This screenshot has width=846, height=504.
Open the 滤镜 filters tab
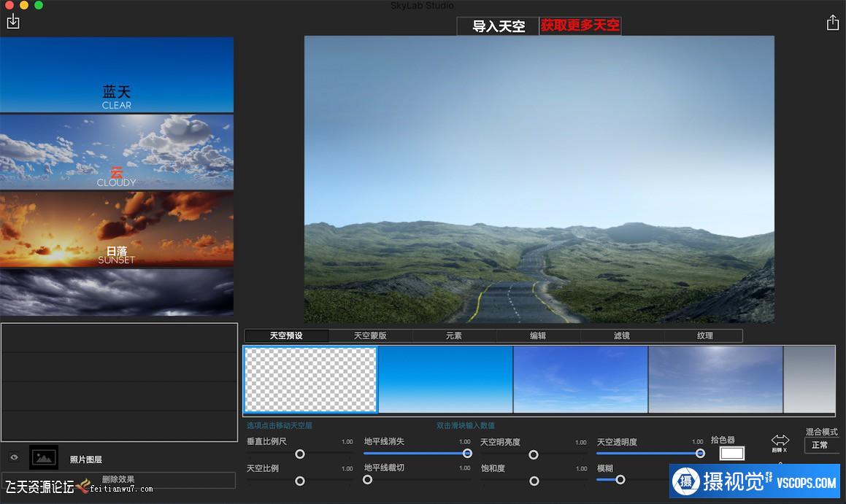point(622,336)
